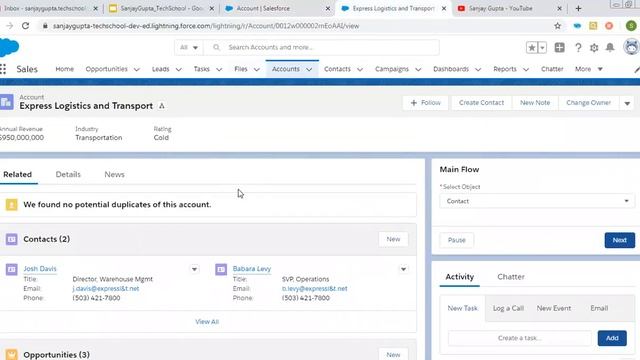Open the App Launcher dots grid
This screenshot has height=360, width=640.
3,69
